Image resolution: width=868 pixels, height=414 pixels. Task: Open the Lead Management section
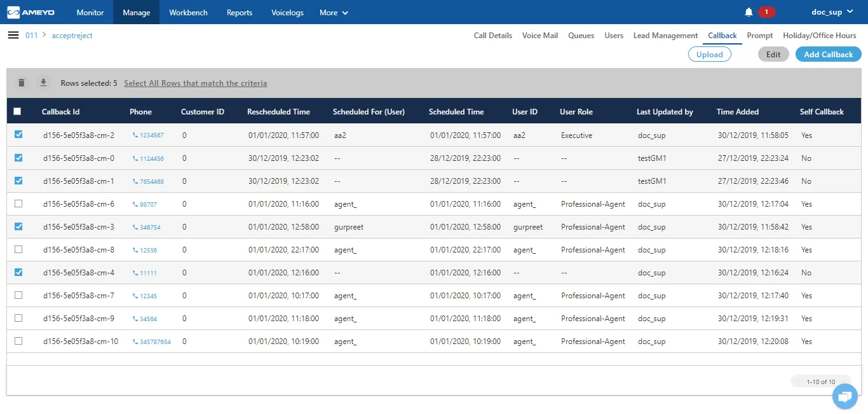pyautogui.click(x=666, y=36)
